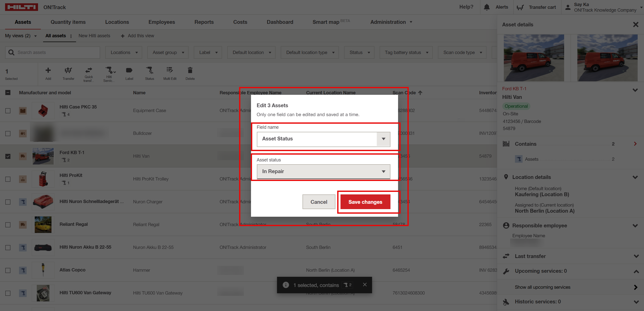Click the first Hilti Van thumbnail image

coord(534,58)
